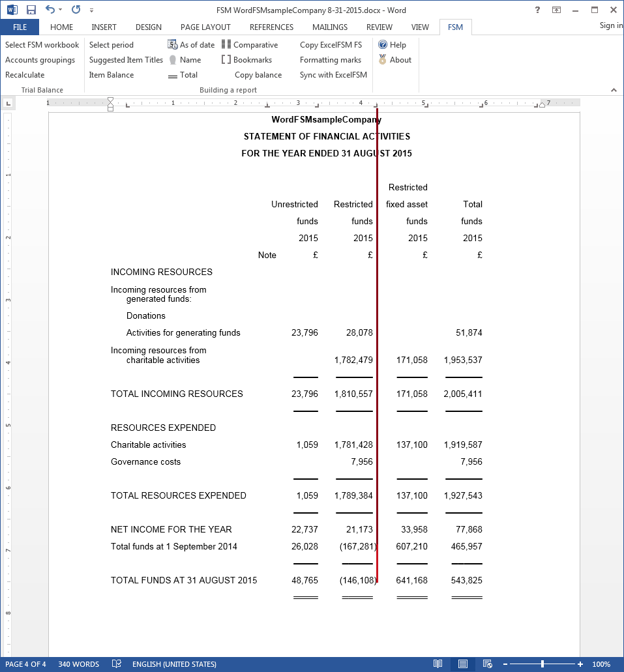624x672 pixels.
Task: Switch to the REFERENCES tab
Action: click(271, 27)
